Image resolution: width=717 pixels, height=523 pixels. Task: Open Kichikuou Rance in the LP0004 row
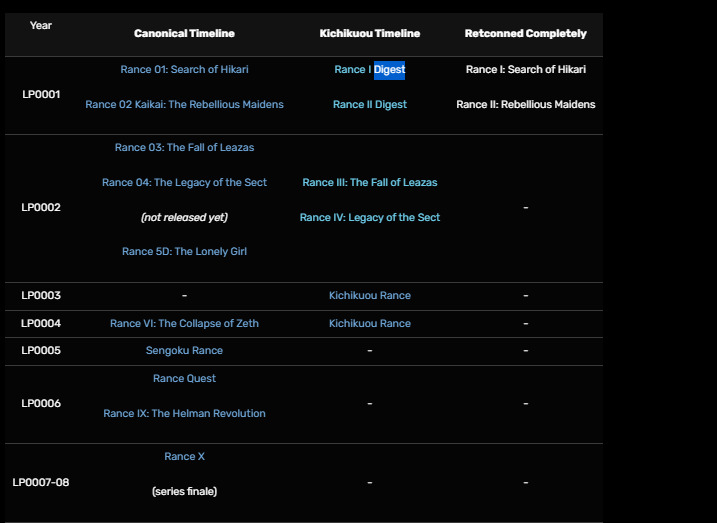point(369,324)
